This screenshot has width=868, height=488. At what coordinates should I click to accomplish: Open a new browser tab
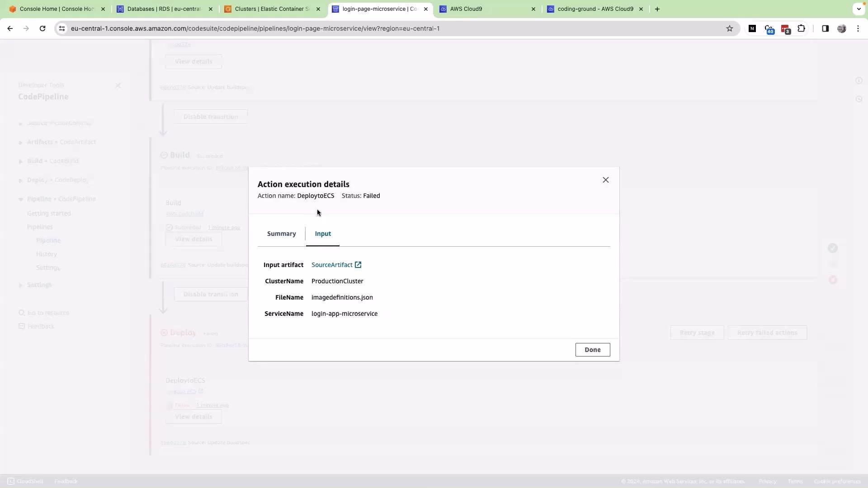tap(657, 9)
